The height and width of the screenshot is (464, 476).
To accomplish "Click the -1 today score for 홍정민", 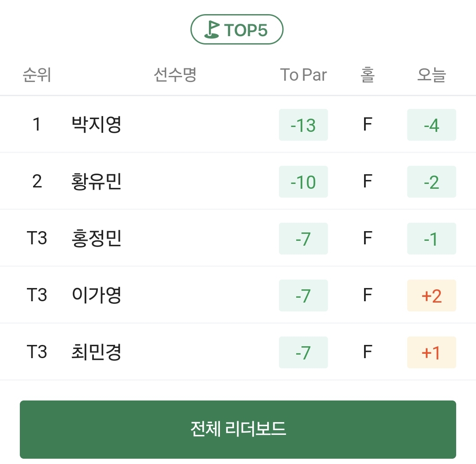I will pos(431,239).
